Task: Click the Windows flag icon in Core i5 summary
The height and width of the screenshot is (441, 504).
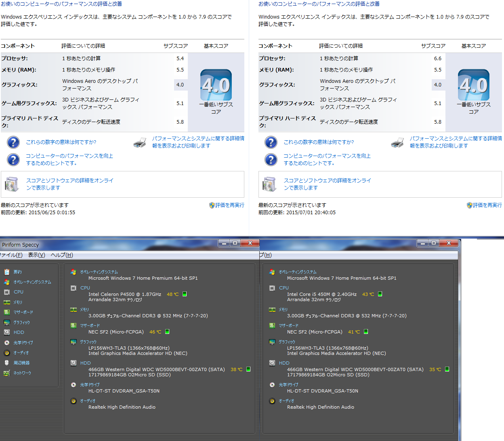Action: point(272,272)
